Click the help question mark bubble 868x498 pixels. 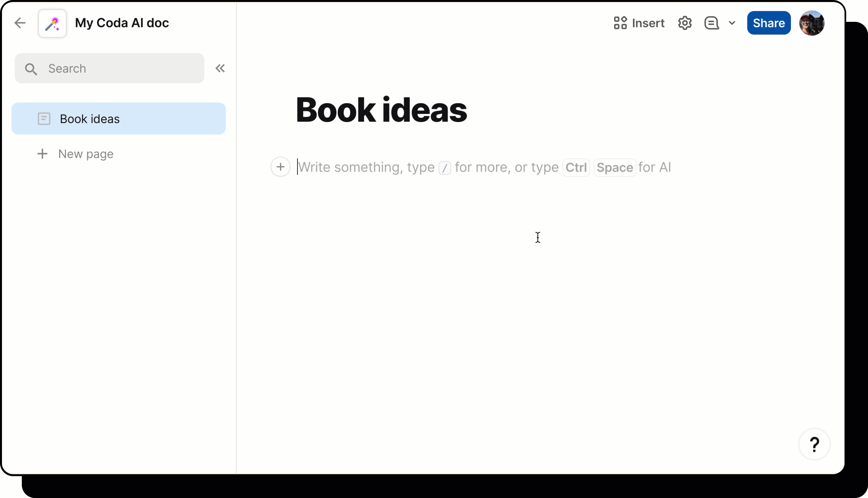click(x=814, y=444)
